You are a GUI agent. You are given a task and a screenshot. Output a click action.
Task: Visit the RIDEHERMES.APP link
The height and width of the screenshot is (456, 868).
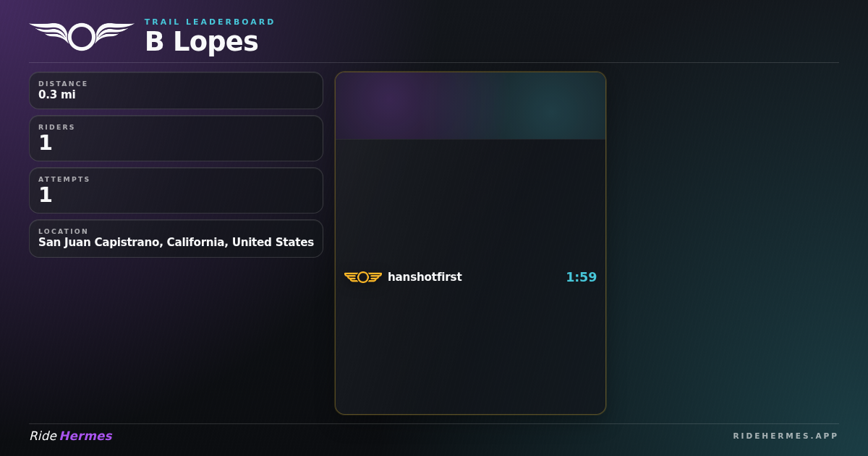[x=786, y=436]
